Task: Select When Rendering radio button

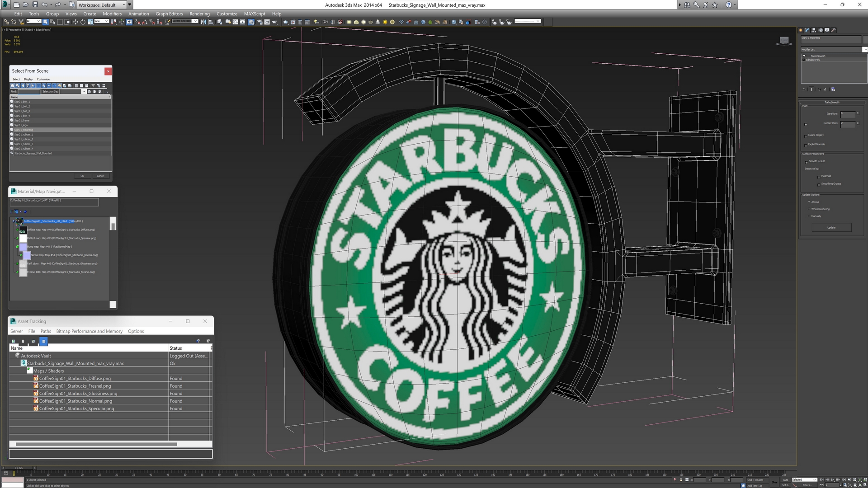Action: pos(809,209)
